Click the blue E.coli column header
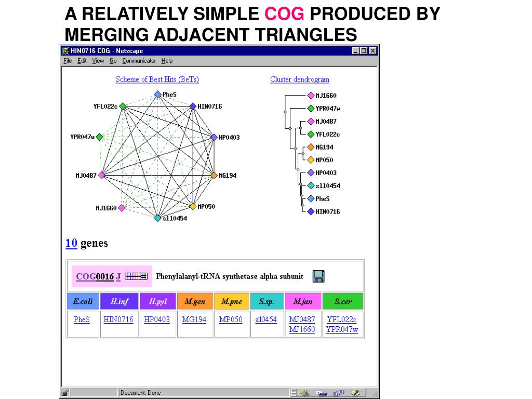The height and width of the screenshot is (399, 532). pos(83,301)
